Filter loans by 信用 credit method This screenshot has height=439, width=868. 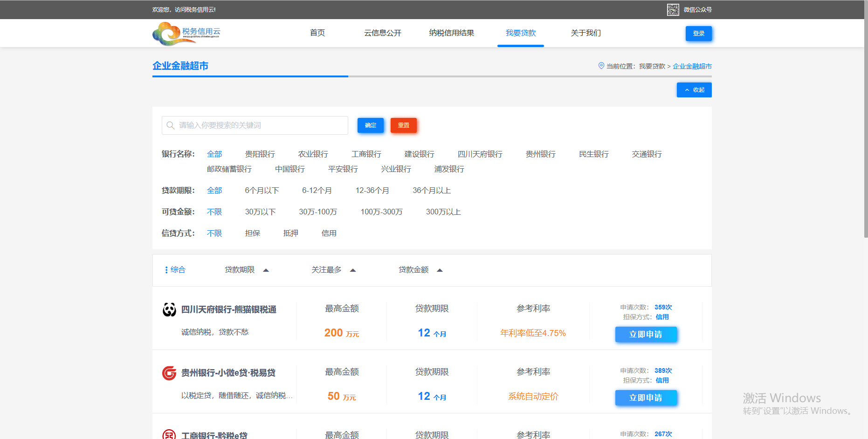[x=329, y=233]
